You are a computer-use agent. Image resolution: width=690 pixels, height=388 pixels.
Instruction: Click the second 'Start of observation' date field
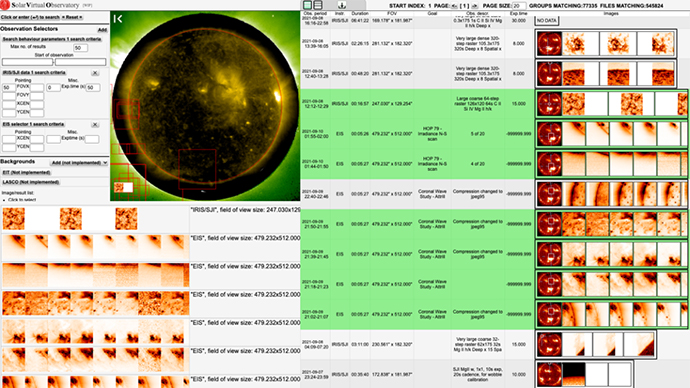coord(81,62)
